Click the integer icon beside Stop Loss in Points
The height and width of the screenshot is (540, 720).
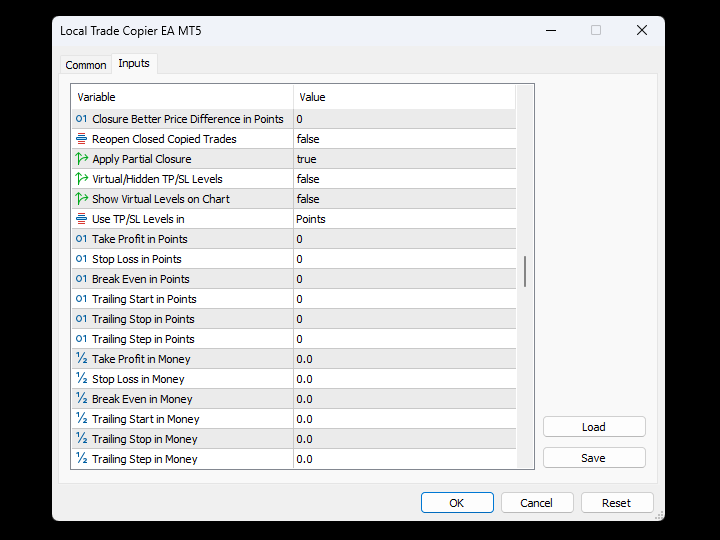point(81,259)
